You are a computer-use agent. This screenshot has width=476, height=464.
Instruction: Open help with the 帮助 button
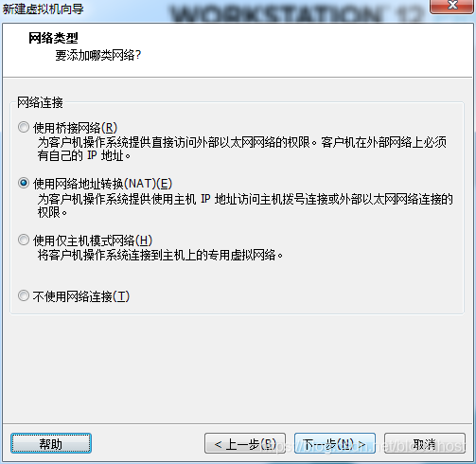(51, 443)
